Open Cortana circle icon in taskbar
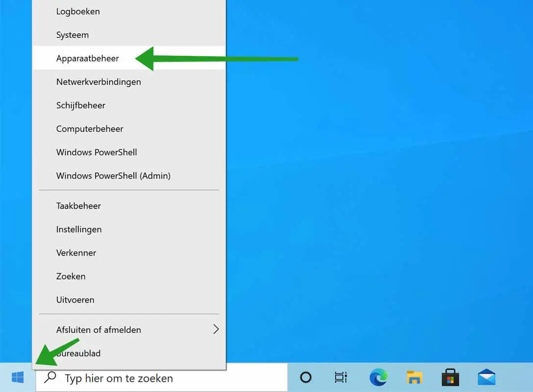 (306, 377)
